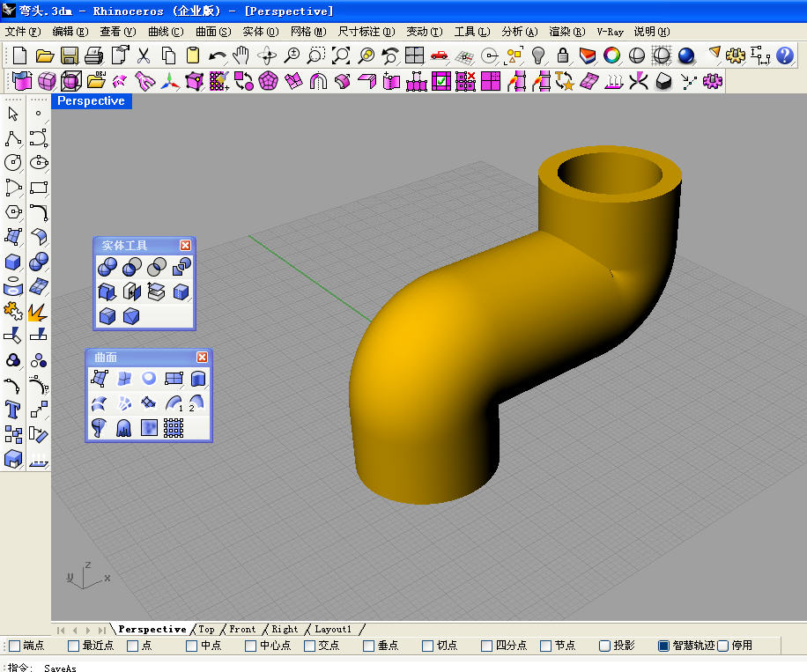Screen dimensions: 807x672
Task: Click surface from corner points in 曲面 panel
Action: [100, 379]
